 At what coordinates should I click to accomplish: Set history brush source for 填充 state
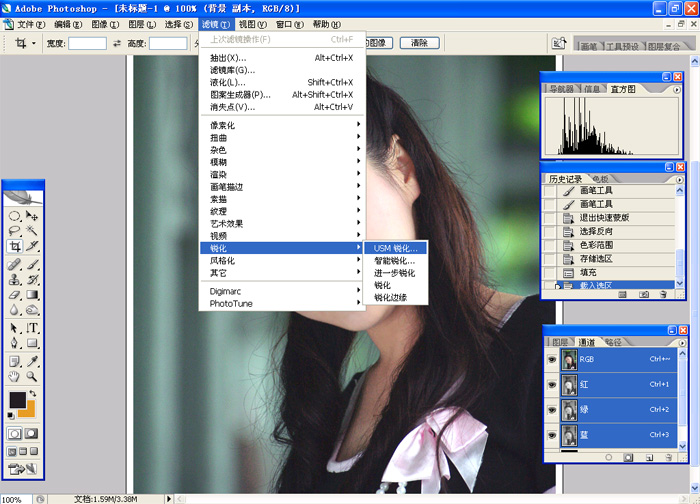click(550, 272)
